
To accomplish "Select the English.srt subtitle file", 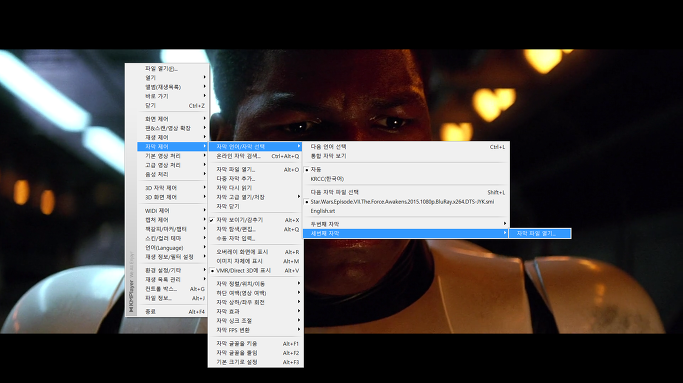I will 406,211.
